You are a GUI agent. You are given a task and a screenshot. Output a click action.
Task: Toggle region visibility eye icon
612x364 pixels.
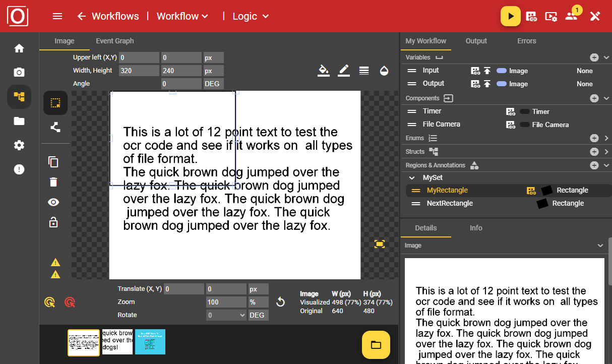point(53,202)
